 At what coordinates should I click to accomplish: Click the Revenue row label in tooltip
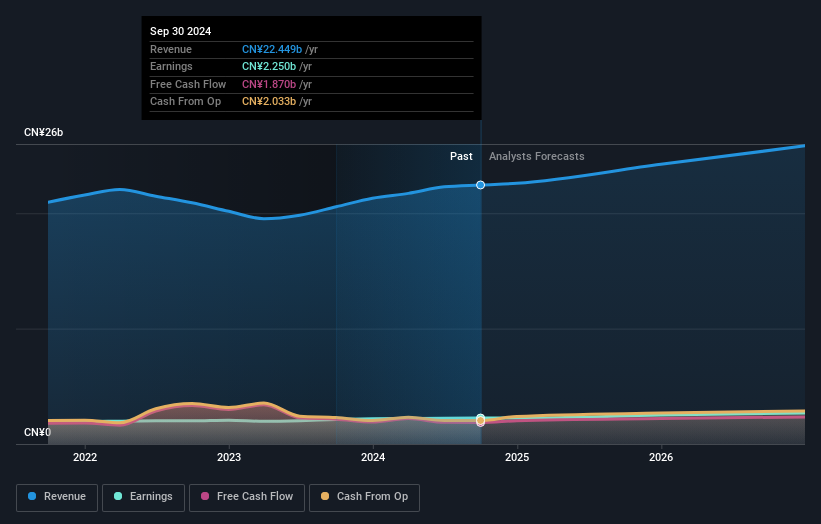click(x=171, y=49)
